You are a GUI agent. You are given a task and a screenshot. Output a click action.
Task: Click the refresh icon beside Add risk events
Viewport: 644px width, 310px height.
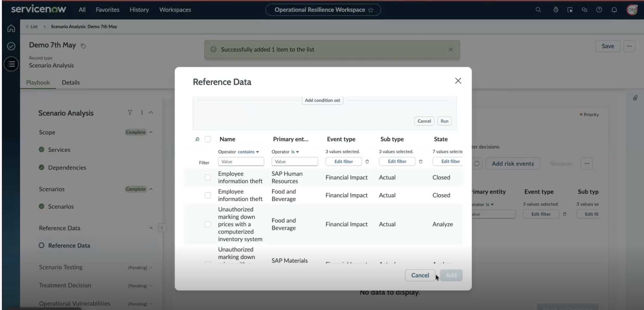[x=477, y=164]
